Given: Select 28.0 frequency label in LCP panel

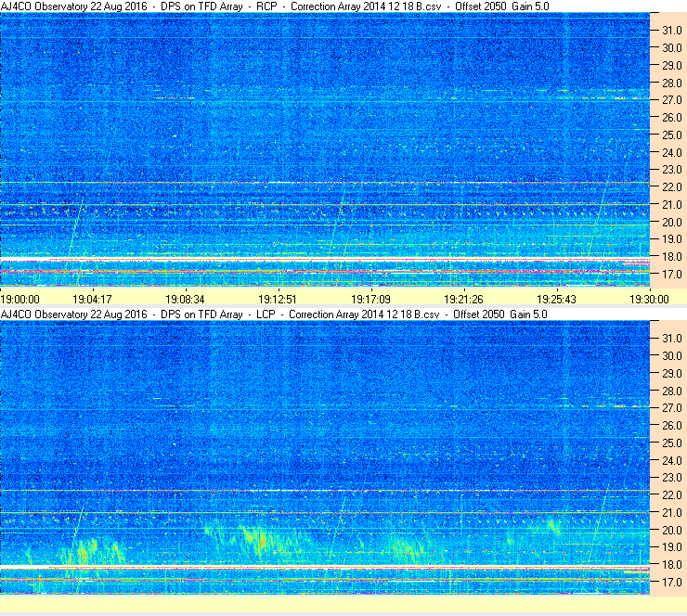Looking at the screenshot, I should [671, 391].
